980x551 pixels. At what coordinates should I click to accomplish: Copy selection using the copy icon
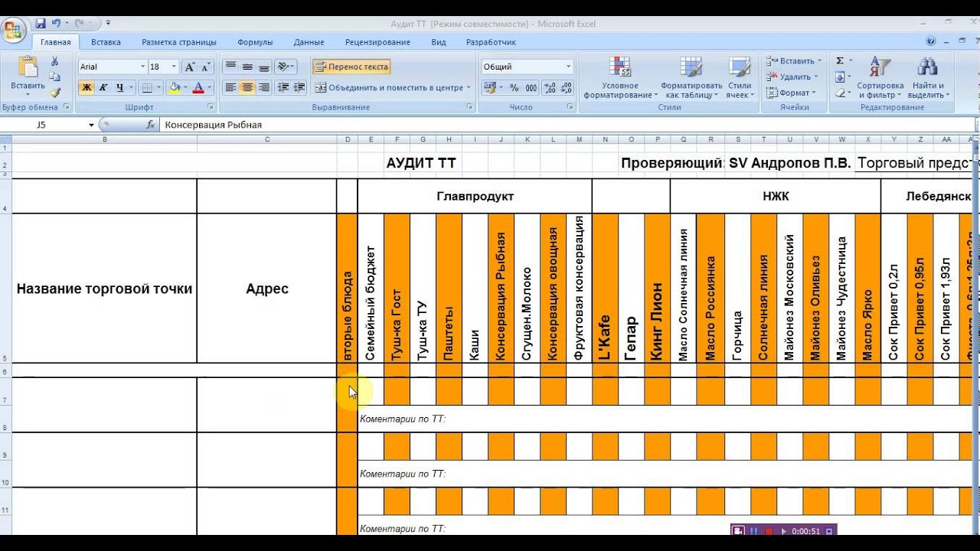[54, 77]
